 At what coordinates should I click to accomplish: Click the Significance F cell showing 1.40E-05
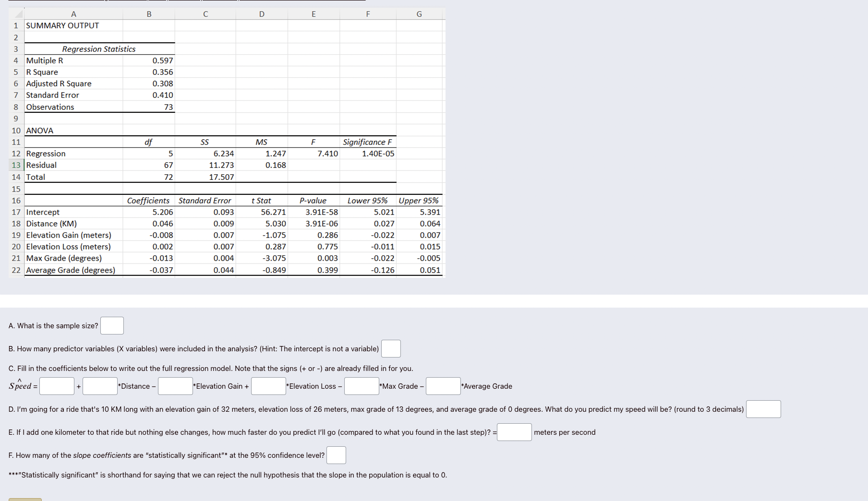tap(377, 153)
